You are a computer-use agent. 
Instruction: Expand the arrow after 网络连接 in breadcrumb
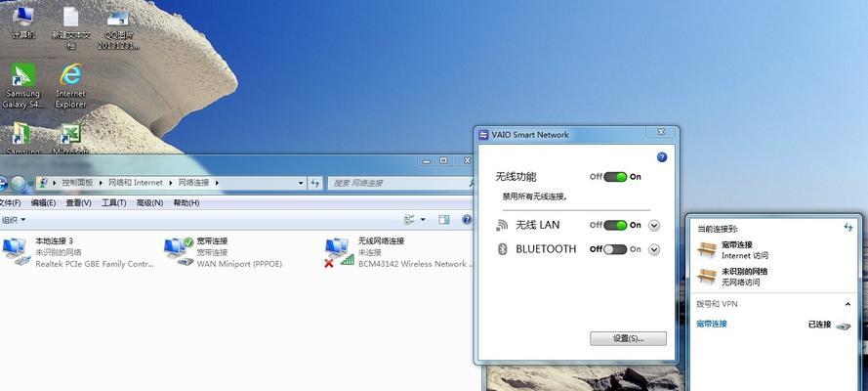(217, 182)
